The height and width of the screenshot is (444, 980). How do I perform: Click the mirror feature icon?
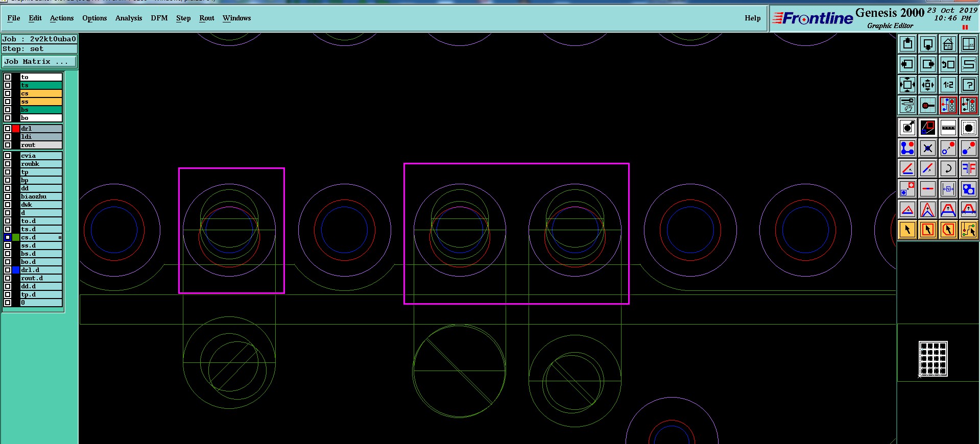[968, 168]
